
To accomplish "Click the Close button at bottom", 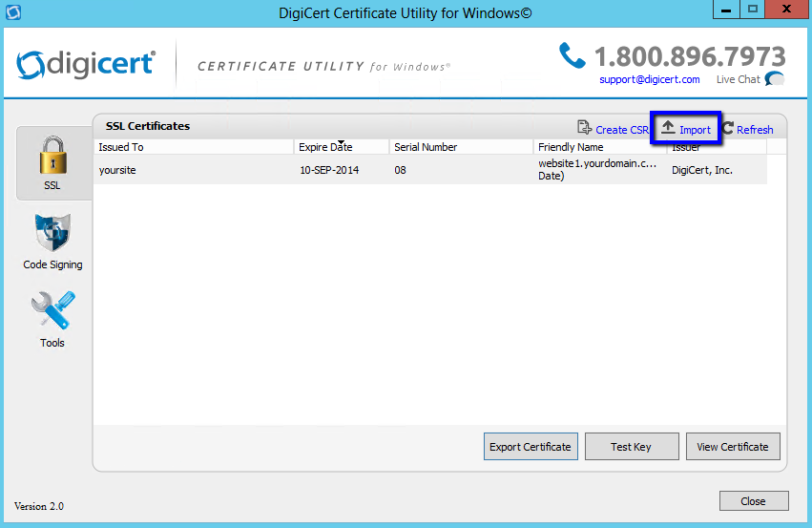I will click(x=753, y=500).
